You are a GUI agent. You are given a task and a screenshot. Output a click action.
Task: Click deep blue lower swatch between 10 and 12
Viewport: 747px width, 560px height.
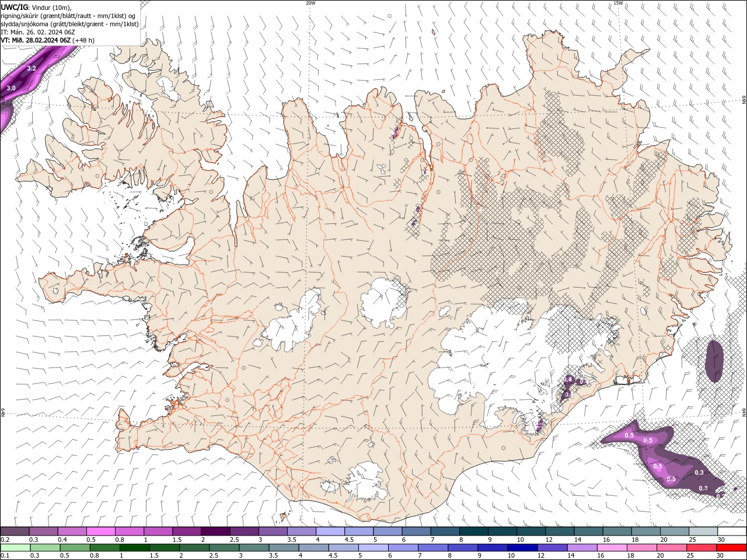click(523, 548)
